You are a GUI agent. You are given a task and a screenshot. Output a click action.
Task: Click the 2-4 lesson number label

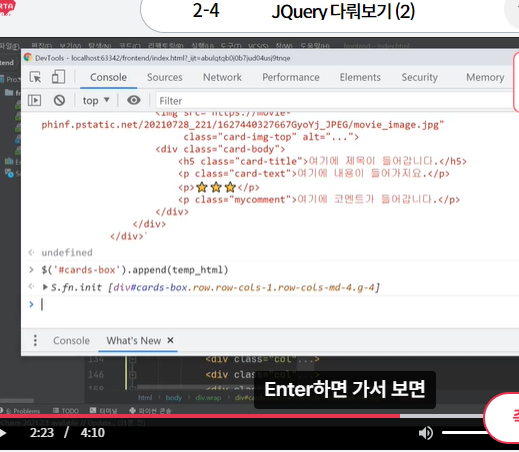(x=206, y=10)
